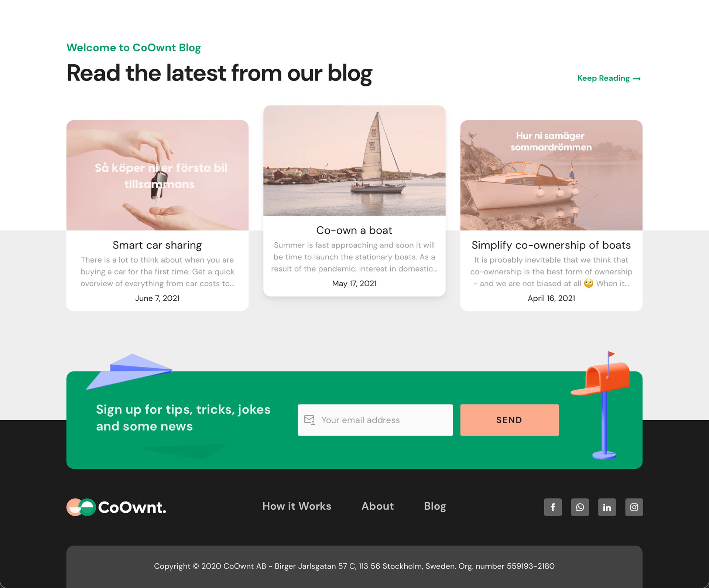Viewport: 709px width, 588px height.
Task: Open the Smart car sharing article title
Action: coord(157,245)
